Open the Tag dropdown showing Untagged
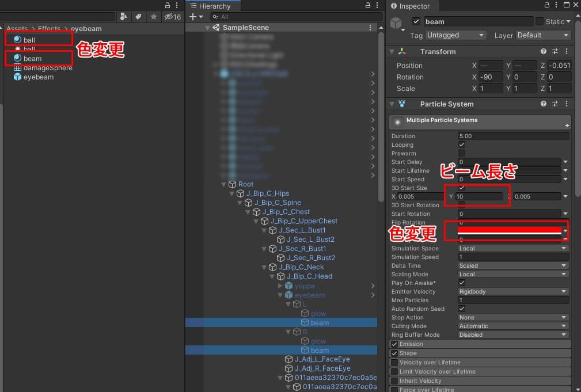 pos(455,35)
